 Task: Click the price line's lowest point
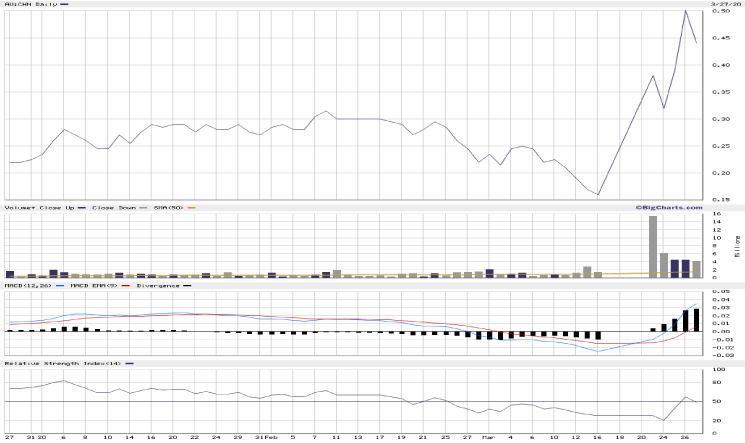[x=598, y=195]
